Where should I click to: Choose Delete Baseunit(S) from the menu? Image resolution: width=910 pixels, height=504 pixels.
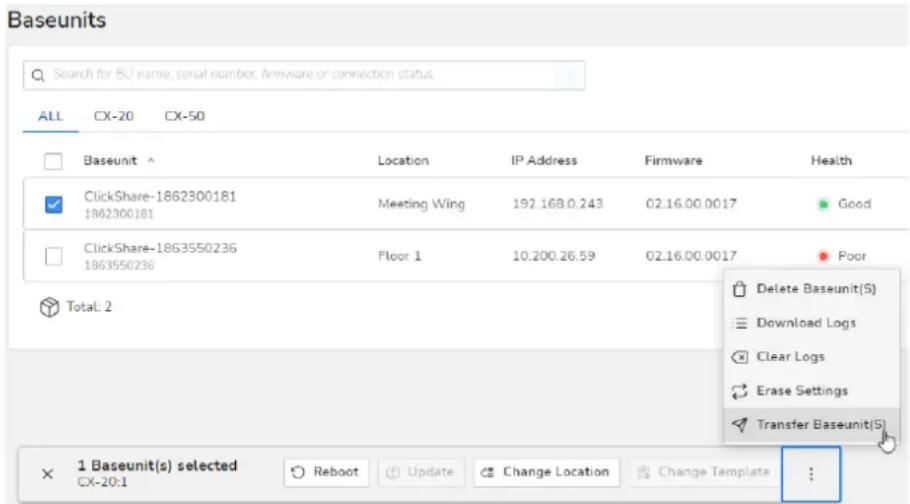click(x=811, y=289)
